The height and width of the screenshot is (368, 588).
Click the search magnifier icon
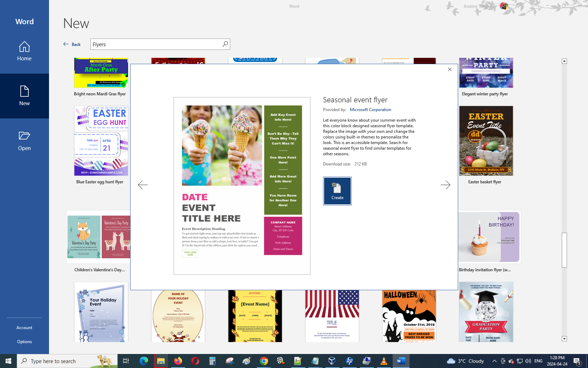pyautogui.click(x=225, y=44)
